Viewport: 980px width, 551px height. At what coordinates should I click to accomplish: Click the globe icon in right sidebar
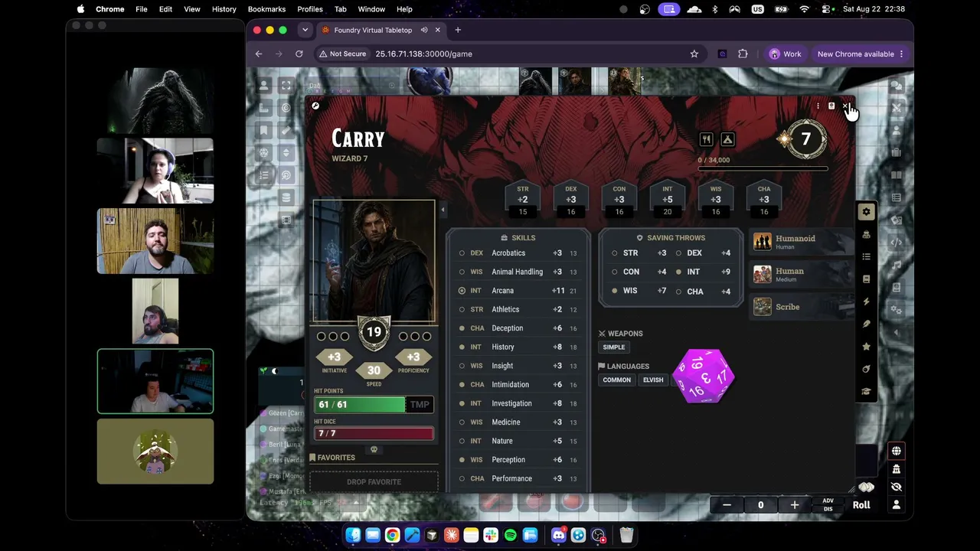[896, 451]
